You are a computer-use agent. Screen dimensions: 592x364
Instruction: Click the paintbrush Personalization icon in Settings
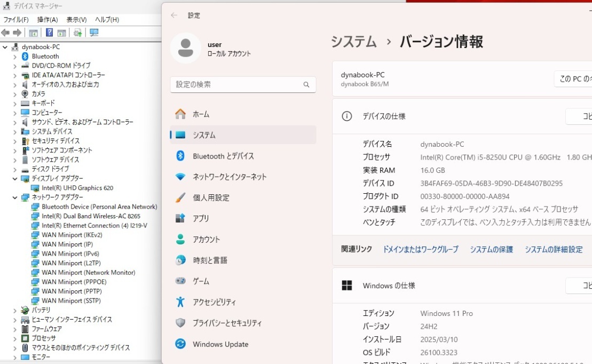click(x=180, y=197)
